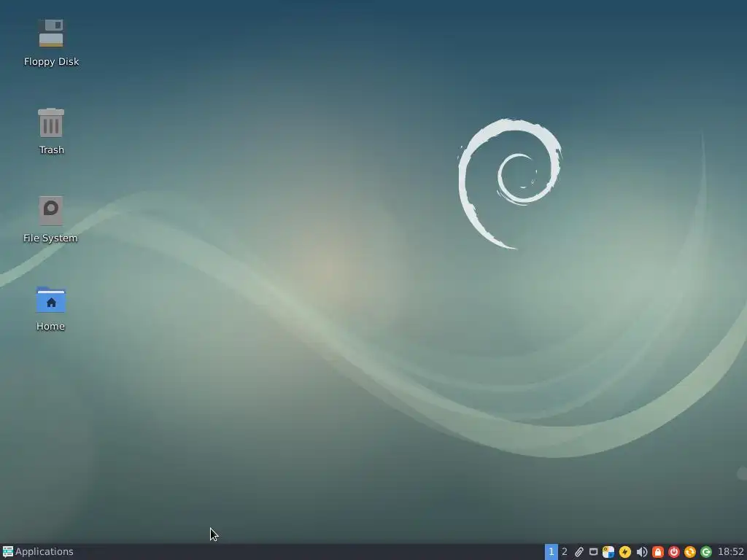Click the network connection tray icon
This screenshot has height=560, width=747.
[x=594, y=552]
